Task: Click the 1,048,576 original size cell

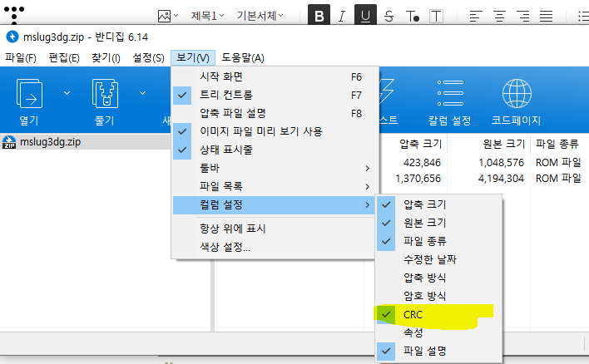Action: [x=501, y=163]
